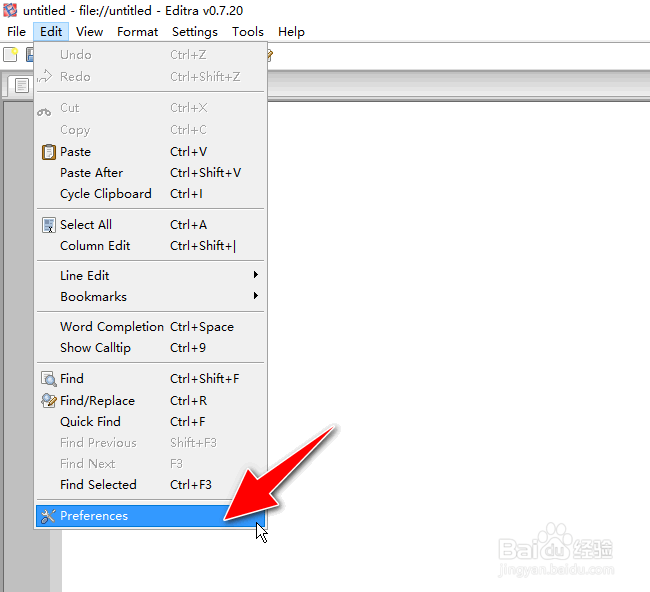Choose Column Edit option
Viewport: 650px width, 592px height.
pyautogui.click(x=150, y=246)
